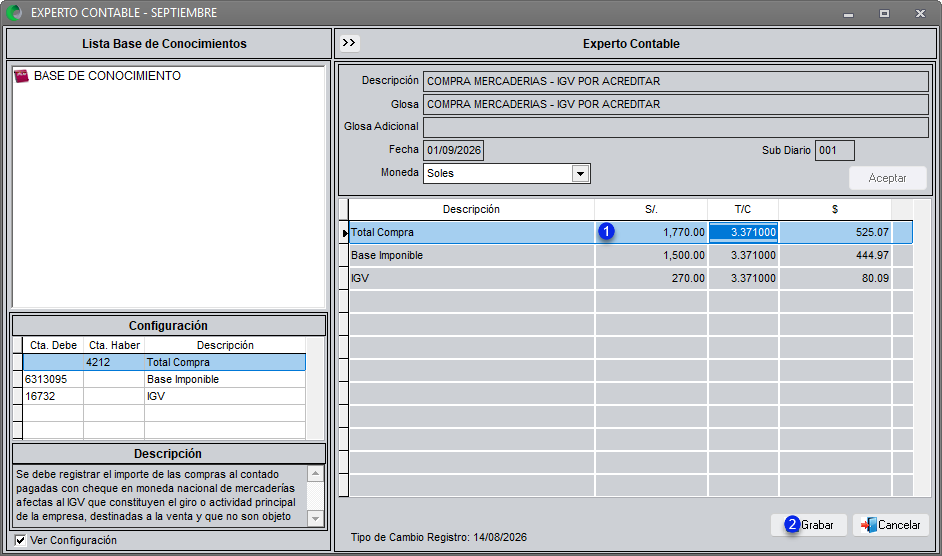Click the $ column header
Viewport: 942px width, 556px height.
point(835,209)
